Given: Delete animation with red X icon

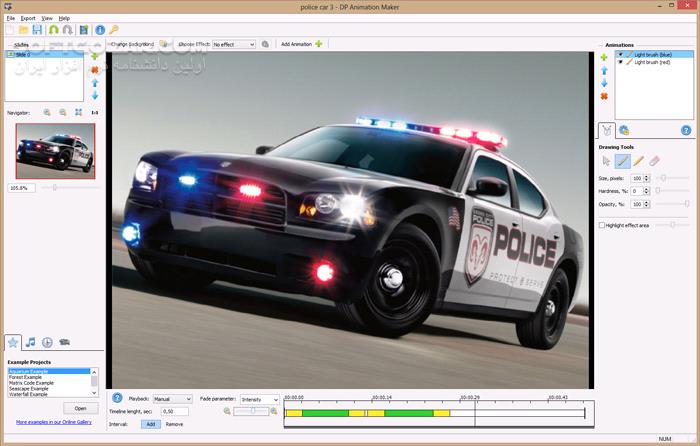Looking at the screenshot, I should 604,96.
